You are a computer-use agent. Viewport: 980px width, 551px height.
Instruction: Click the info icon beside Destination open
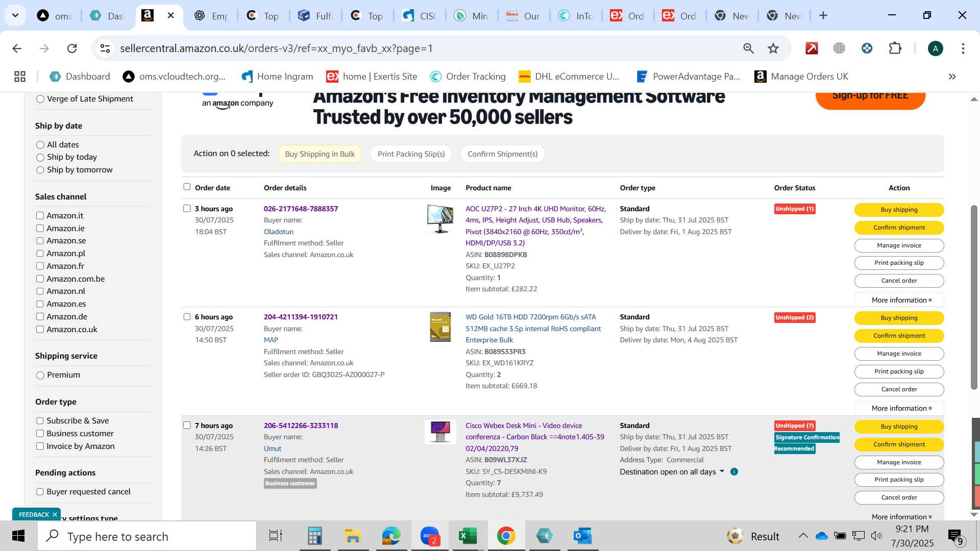click(x=734, y=472)
